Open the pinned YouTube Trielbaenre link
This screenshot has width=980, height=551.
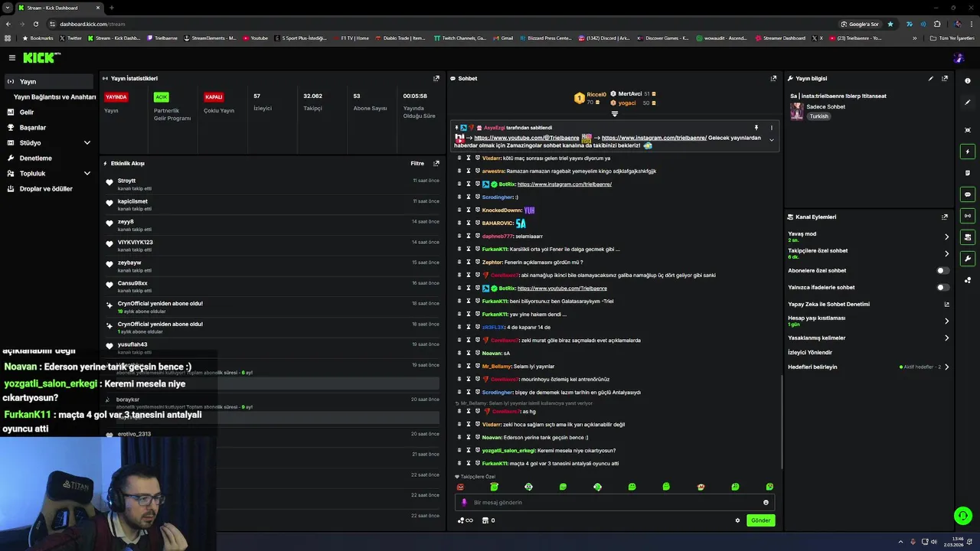point(527,138)
